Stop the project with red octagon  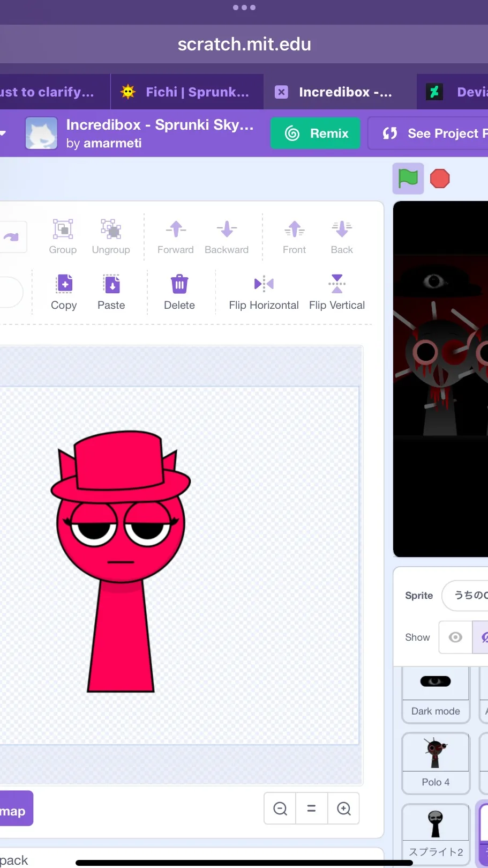click(x=440, y=179)
